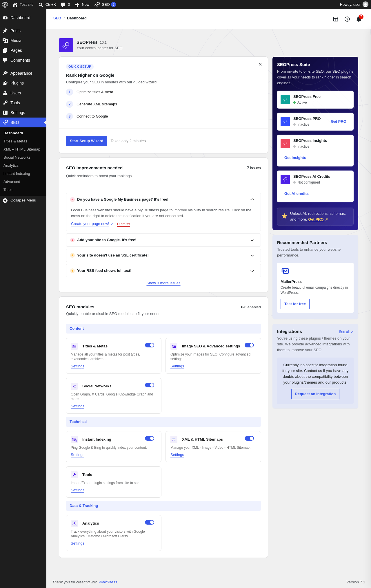Screen dimensions: 371x588
Task: Show 3 more issues
Action: [x=163, y=283]
